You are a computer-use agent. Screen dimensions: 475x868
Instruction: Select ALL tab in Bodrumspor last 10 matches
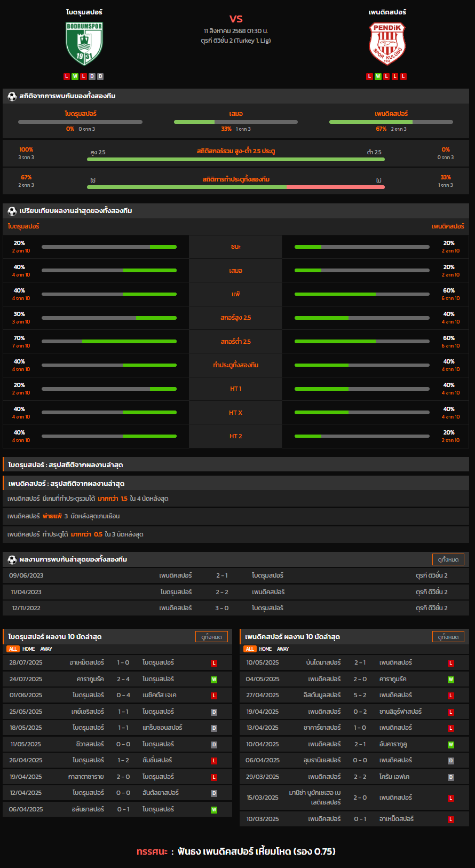[x=13, y=649]
